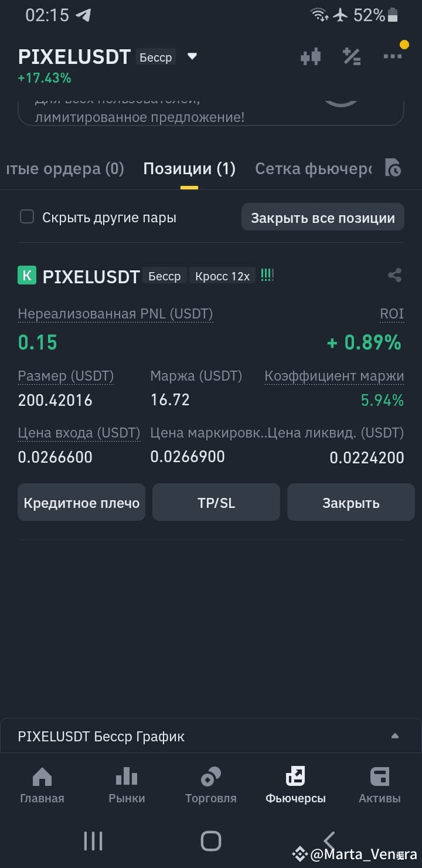This screenshot has width=422, height=868.
Task: Click the Кредитное плечо button
Action: pos(81,502)
